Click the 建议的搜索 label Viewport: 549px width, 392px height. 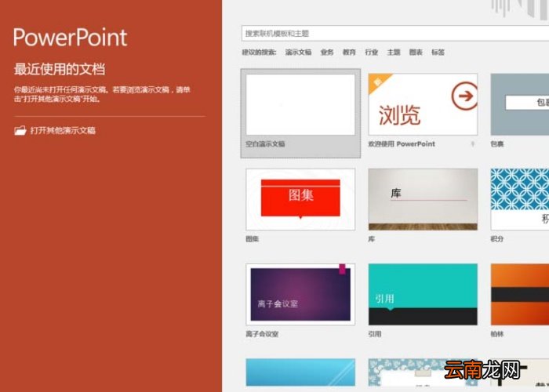pos(259,53)
